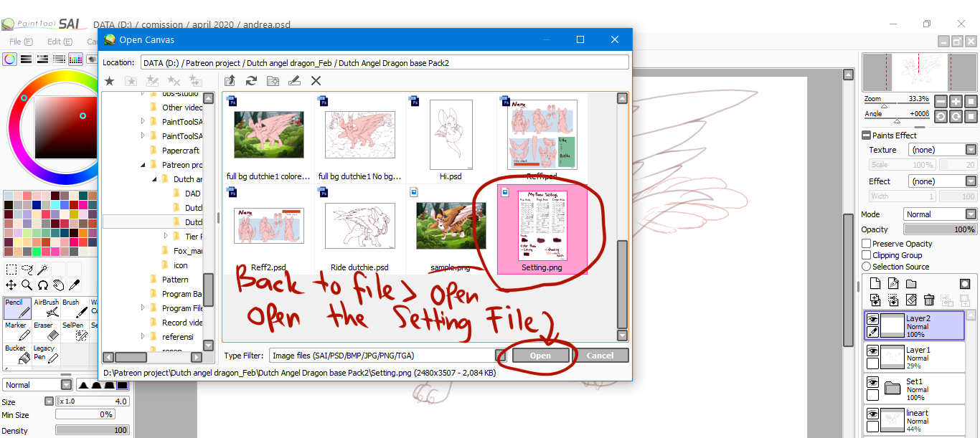Click the favorites star icon in dialog
The width and height of the screenshot is (980, 438).
click(110, 81)
